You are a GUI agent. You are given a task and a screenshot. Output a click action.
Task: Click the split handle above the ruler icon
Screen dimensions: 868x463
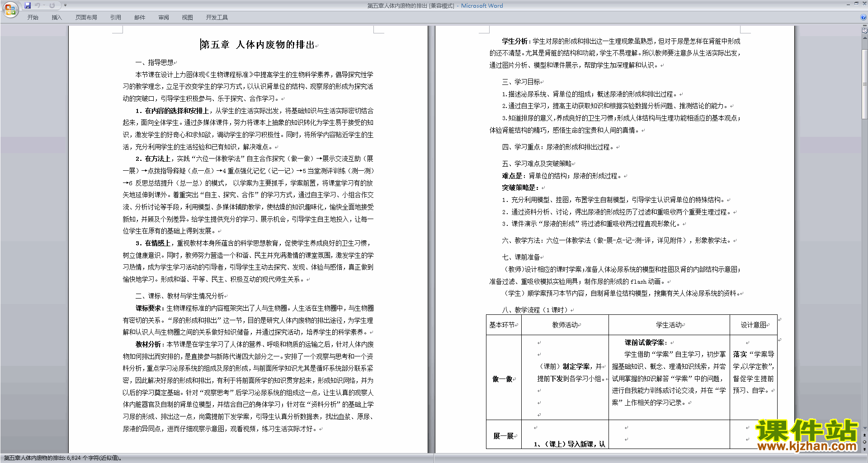pos(865,27)
